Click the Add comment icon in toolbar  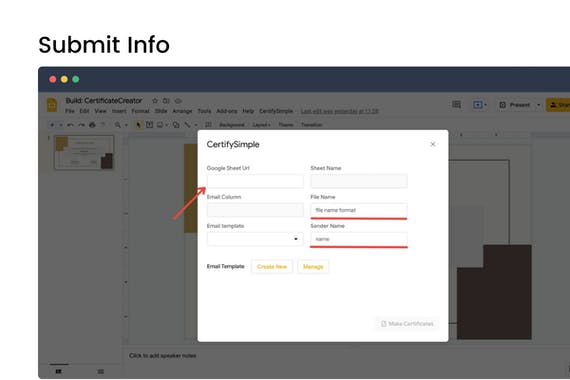208,125
